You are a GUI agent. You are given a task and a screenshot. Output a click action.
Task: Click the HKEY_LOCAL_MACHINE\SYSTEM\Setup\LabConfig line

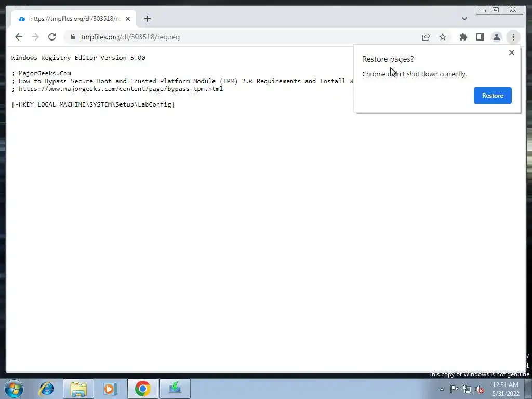point(93,104)
